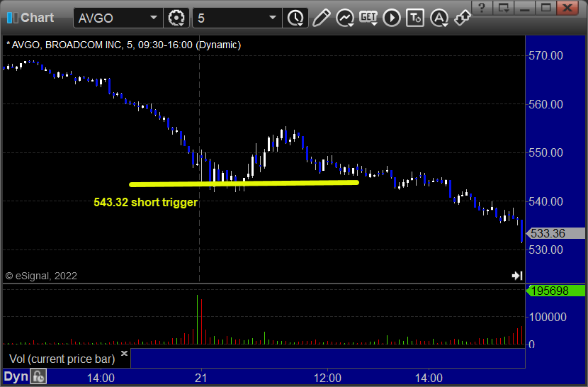Expand the 5 interval dropdown
Viewport: 588px width, 387px height.
point(273,18)
